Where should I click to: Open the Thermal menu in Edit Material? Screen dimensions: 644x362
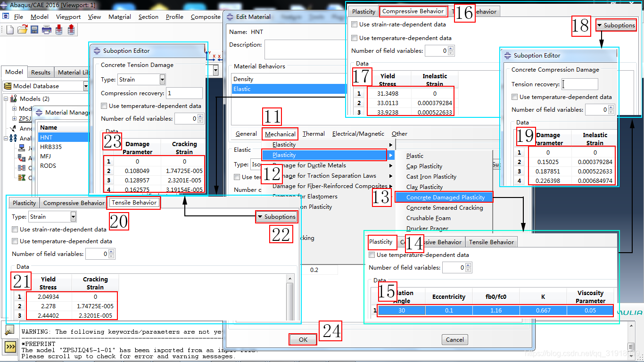[314, 134]
